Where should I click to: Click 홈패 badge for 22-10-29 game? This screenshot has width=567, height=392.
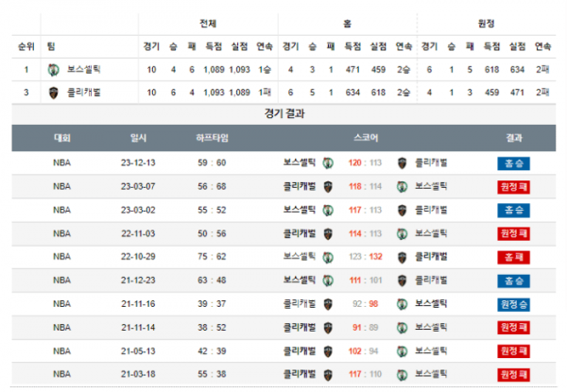[513, 257]
